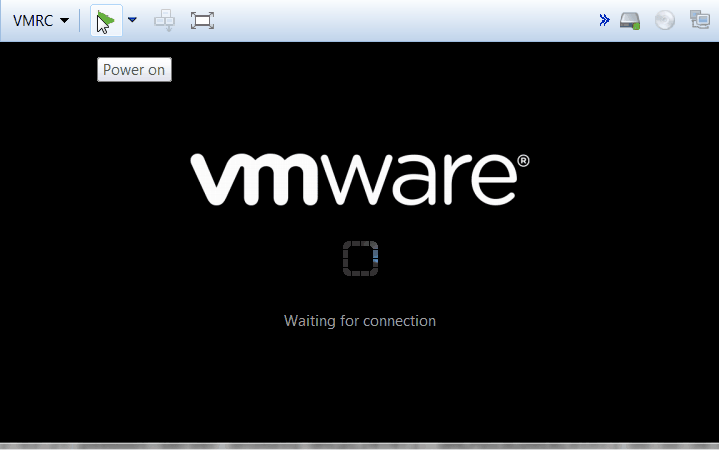Image resolution: width=719 pixels, height=450 pixels.
Task: Click the hard disk device icon
Action: coord(630,21)
